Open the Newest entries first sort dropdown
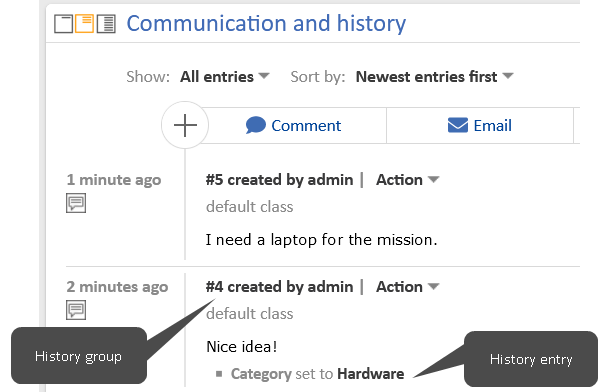610x392 pixels. [x=435, y=77]
